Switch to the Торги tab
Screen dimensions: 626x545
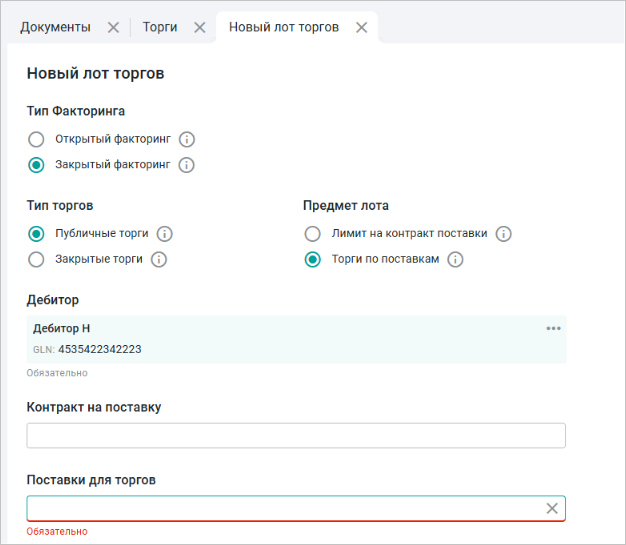[x=160, y=27]
